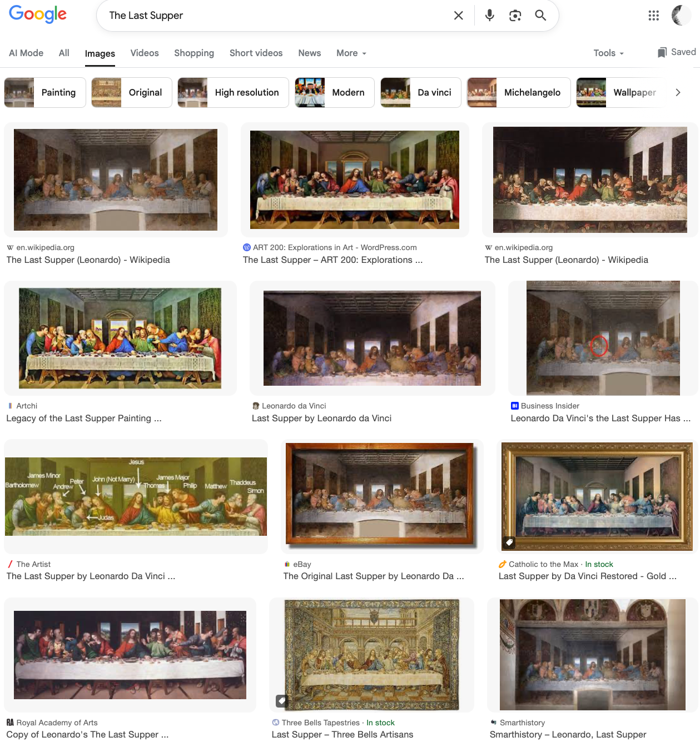Open the account profile avatar
Image resolution: width=700 pixels, height=742 pixels.
point(681,16)
